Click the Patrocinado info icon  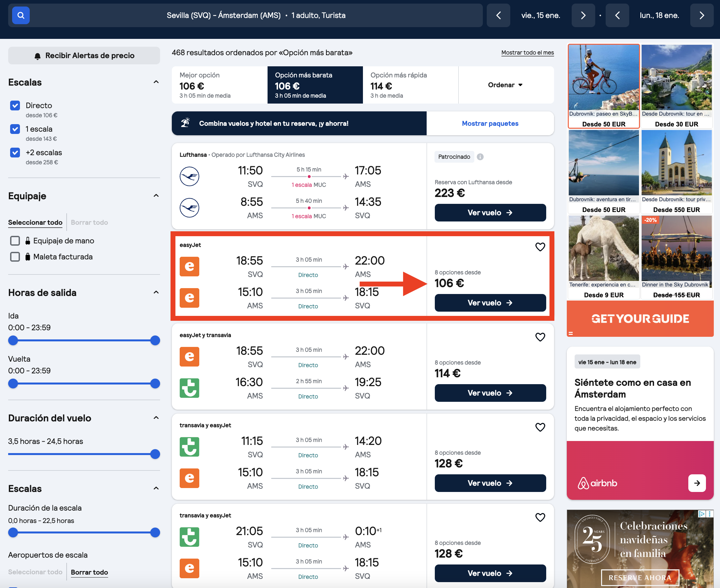[x=480, y=157]
